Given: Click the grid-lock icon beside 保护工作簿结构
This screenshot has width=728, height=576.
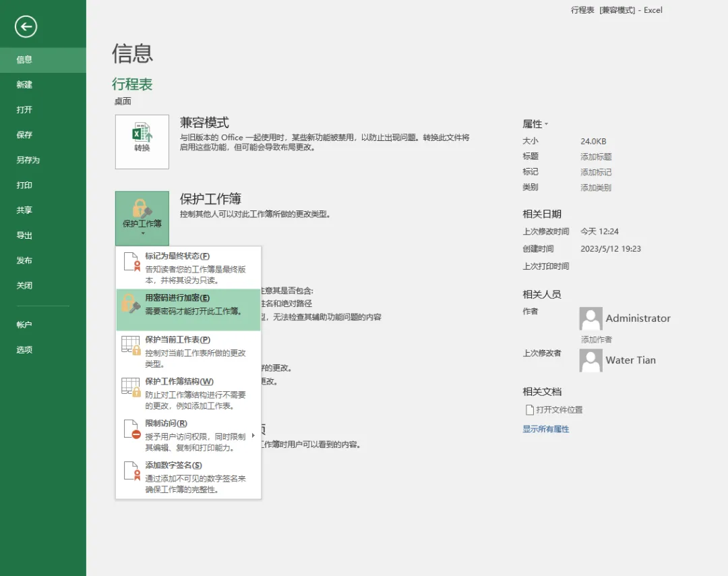Looking at the screenshot, I should point(131,387).
